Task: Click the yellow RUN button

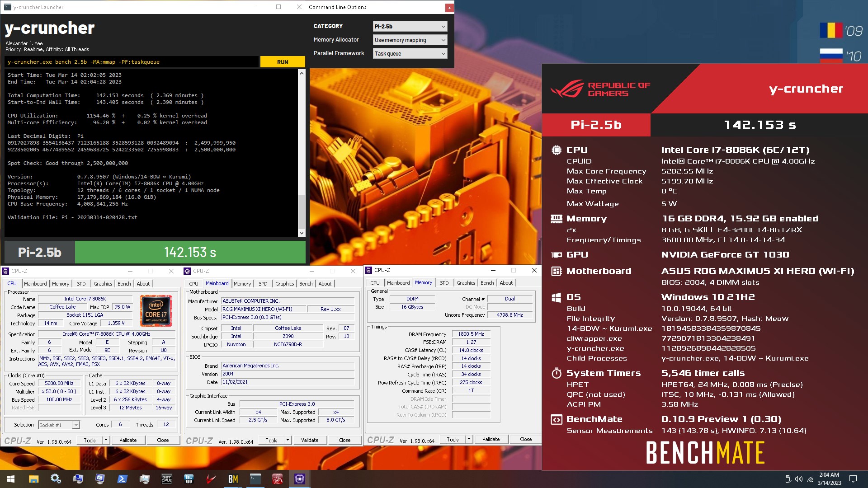Action: click(x=283, y=62)
